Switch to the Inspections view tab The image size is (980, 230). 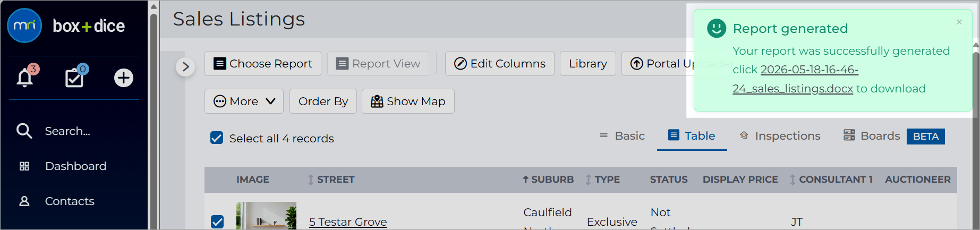780,136
